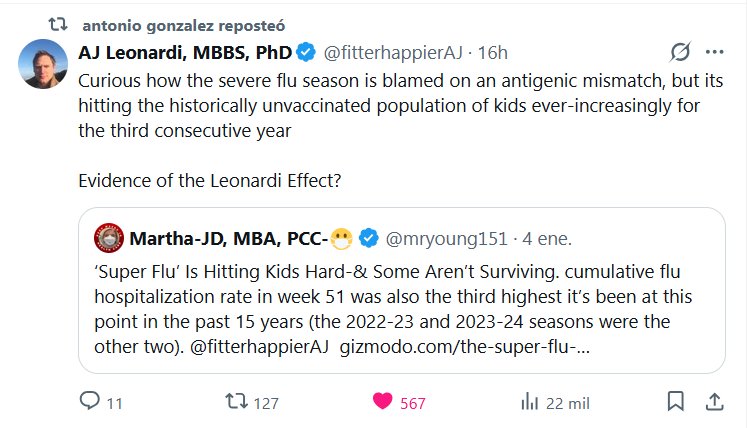Click the reply comment icon
Screen dimensions: 748x428
91,402
